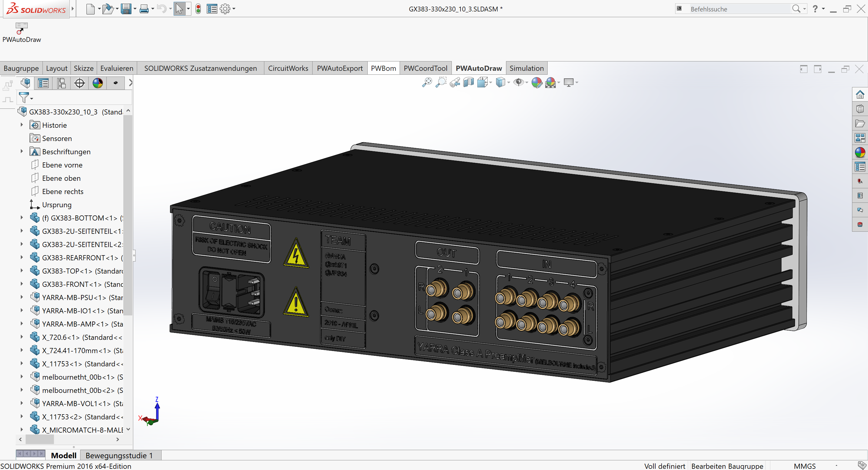Click the tree filter funnel icon
Image resolution: width=868 pixels, height=470 pixels.
coord(24,98)
